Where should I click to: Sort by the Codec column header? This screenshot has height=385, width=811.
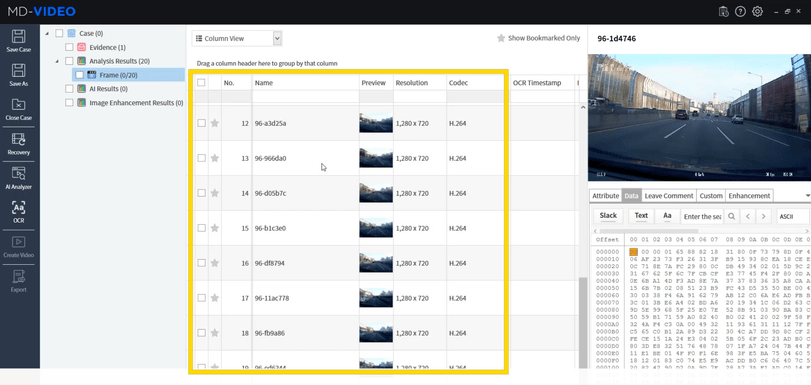[475, 83]
